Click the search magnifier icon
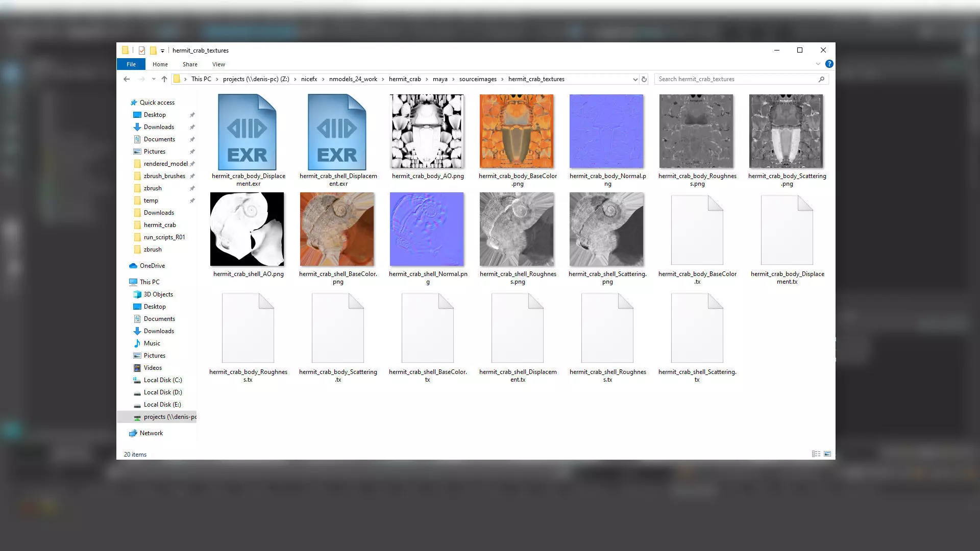 821,79
